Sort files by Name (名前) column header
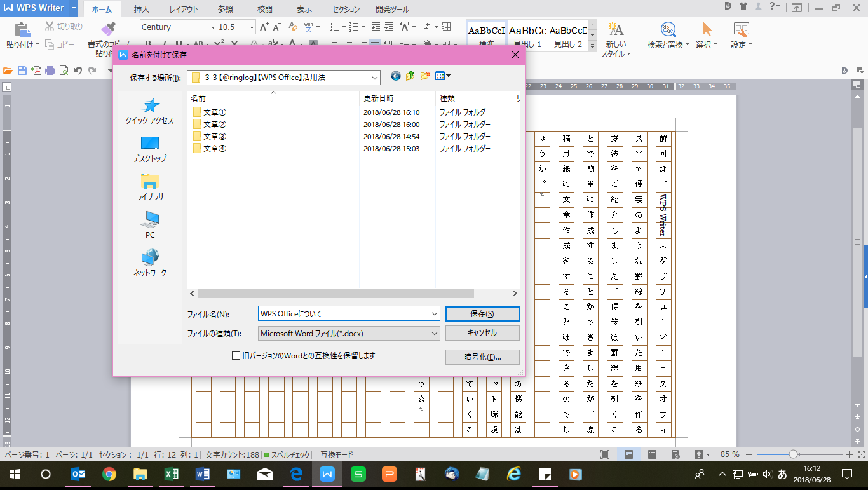868x490 pixels. [273, 98]
